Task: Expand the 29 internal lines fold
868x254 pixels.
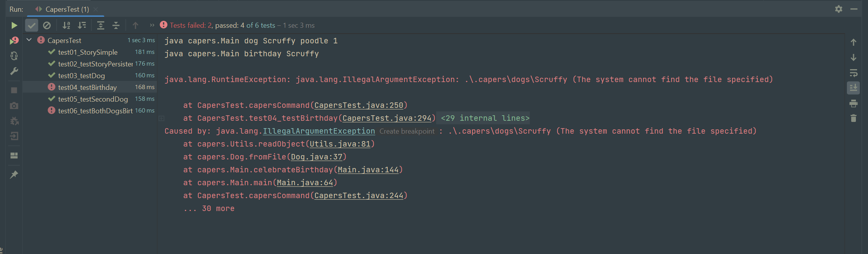Action: (x=485, y=118)
